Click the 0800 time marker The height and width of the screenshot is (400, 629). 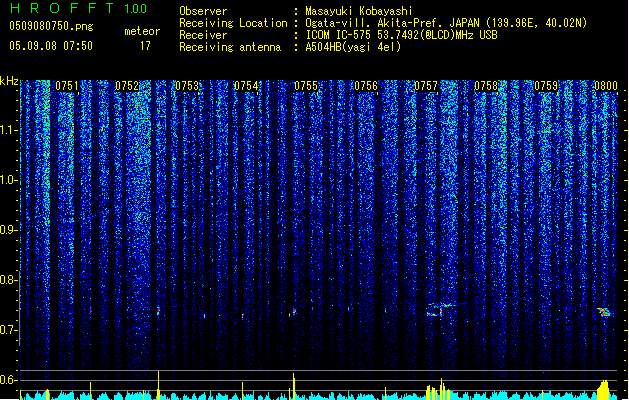coord(606,86)
